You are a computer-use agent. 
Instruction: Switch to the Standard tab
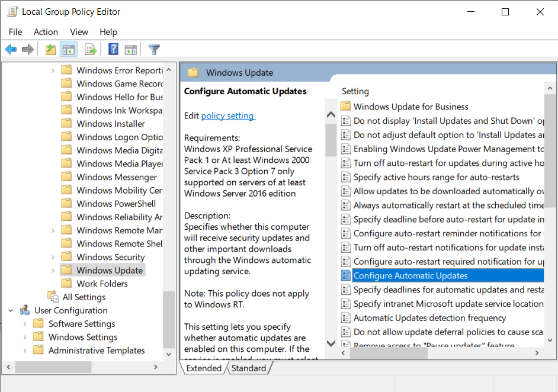pos(248,368)
